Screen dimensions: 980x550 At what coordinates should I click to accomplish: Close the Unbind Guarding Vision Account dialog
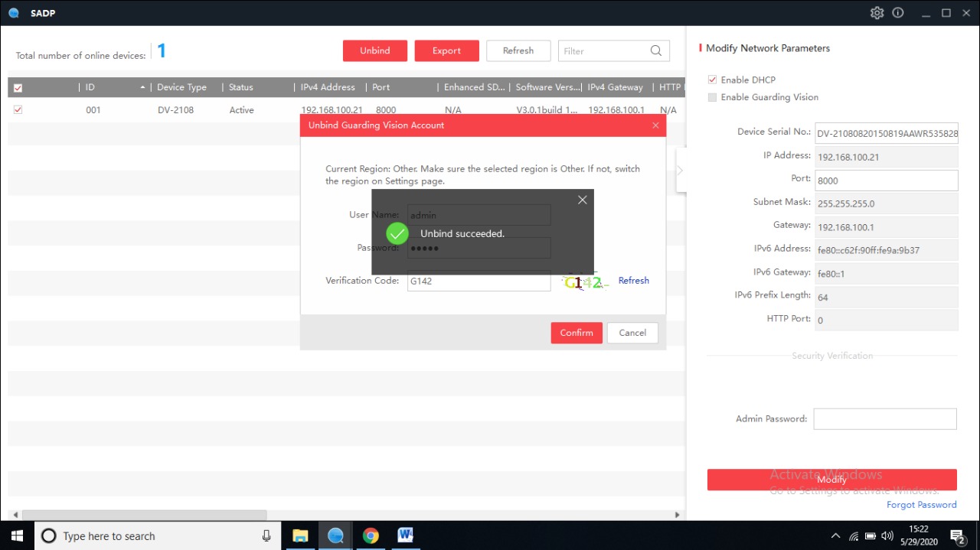[x=655, y=125]
